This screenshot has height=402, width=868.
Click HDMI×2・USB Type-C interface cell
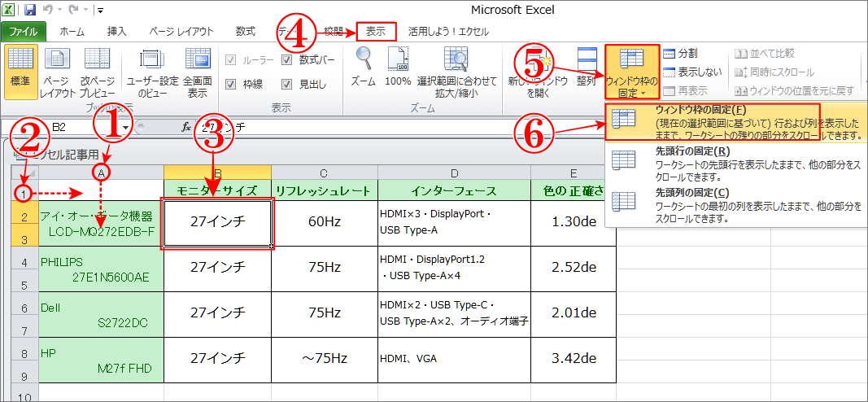click(454, 314)
